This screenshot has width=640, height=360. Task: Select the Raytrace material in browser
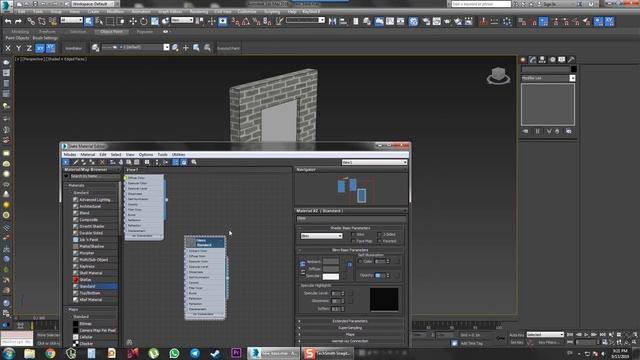pos(87,267)
